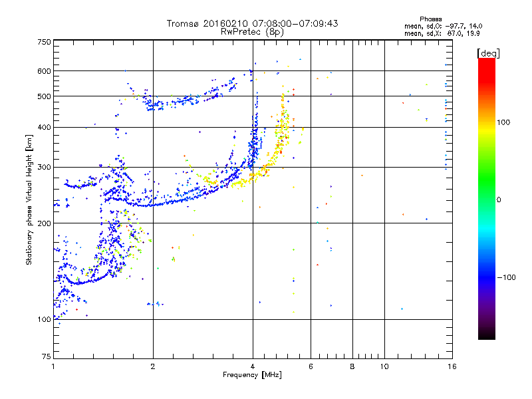Click colorbar tick label "0"
Viewport: 532px width, 399px height.
[499, 200]
